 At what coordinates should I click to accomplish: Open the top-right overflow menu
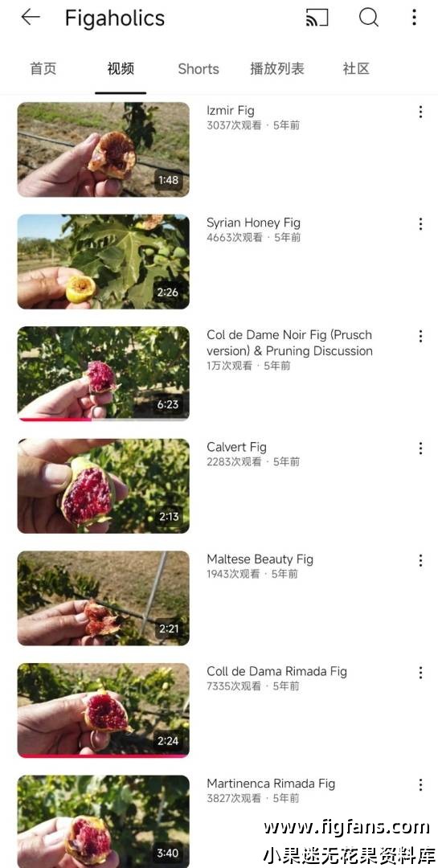coord(414,17)
